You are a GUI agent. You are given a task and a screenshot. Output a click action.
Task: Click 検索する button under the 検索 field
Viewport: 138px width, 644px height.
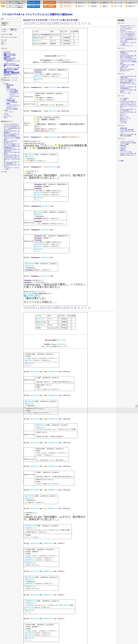(5, 23)
